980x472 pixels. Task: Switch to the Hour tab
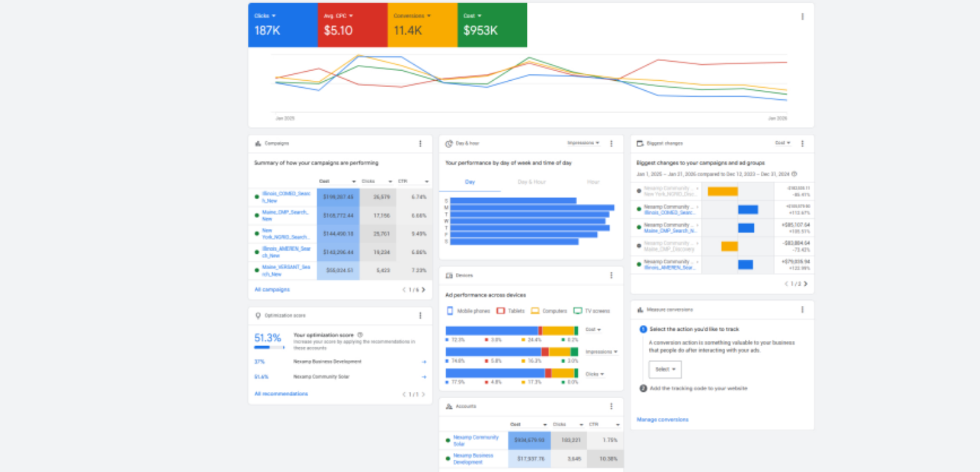(x=592, y=182)
